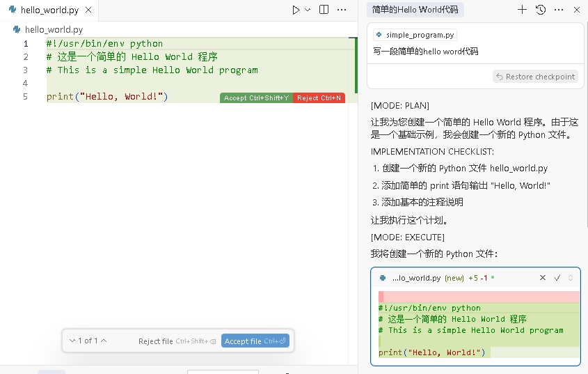Click the shebang line #!/usr/bin/env python
Viewport: 588px width, 374px height.
(104, 44)
